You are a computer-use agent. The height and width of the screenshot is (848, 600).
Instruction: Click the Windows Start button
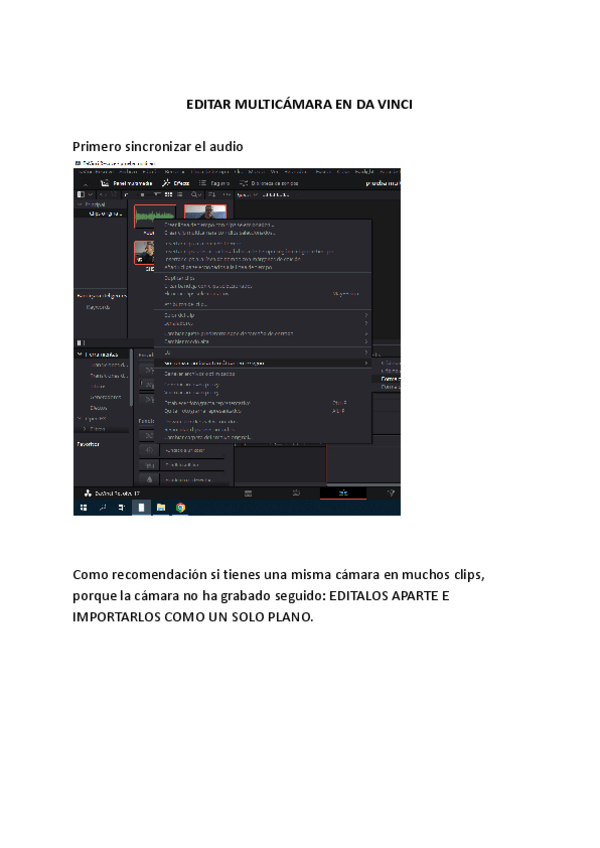[82, 507]
